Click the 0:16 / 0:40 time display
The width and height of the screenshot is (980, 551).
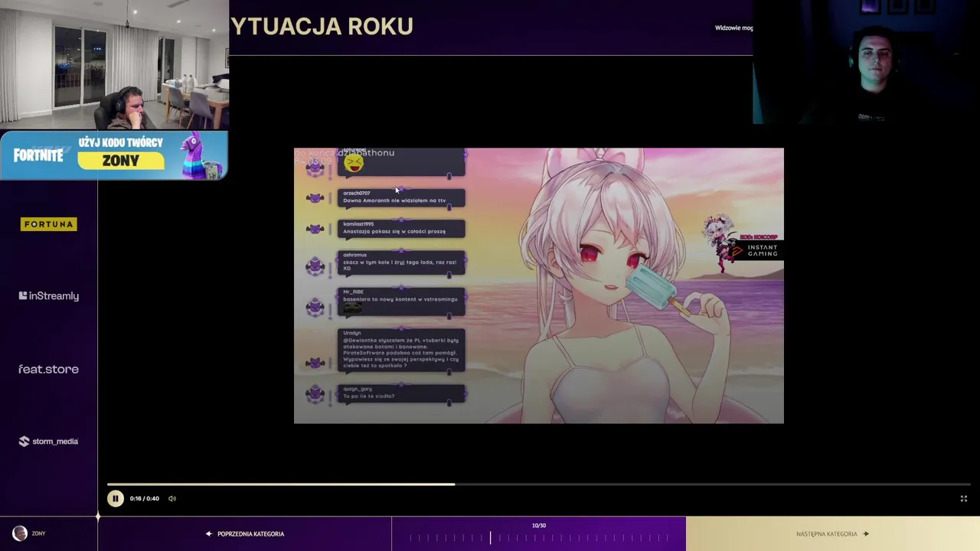click(145, 498)
